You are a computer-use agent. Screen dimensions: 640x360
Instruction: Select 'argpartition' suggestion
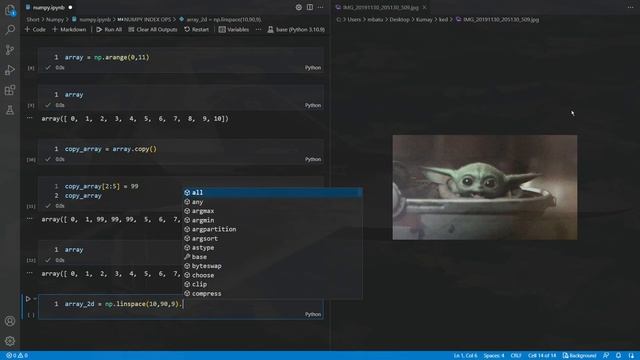(272, 229)
